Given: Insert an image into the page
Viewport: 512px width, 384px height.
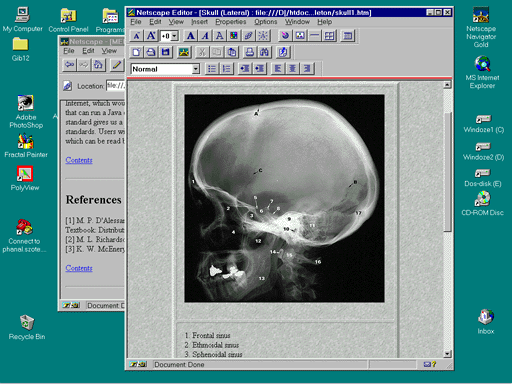Looking at the screenshot, I should (300, 36).
